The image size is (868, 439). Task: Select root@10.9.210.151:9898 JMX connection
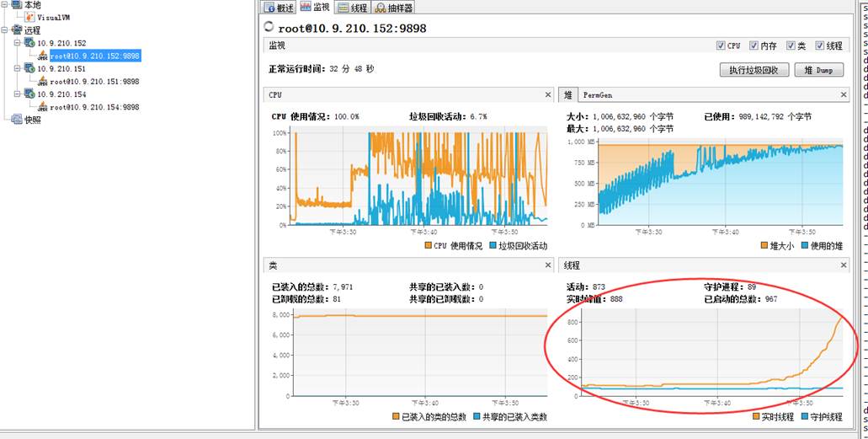[94, 82]
